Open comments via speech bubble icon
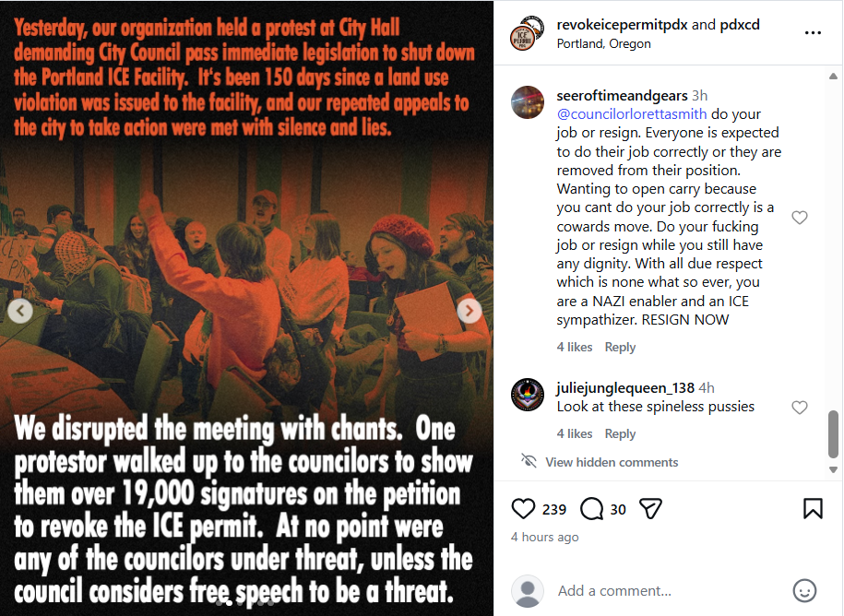 (591, 509)
